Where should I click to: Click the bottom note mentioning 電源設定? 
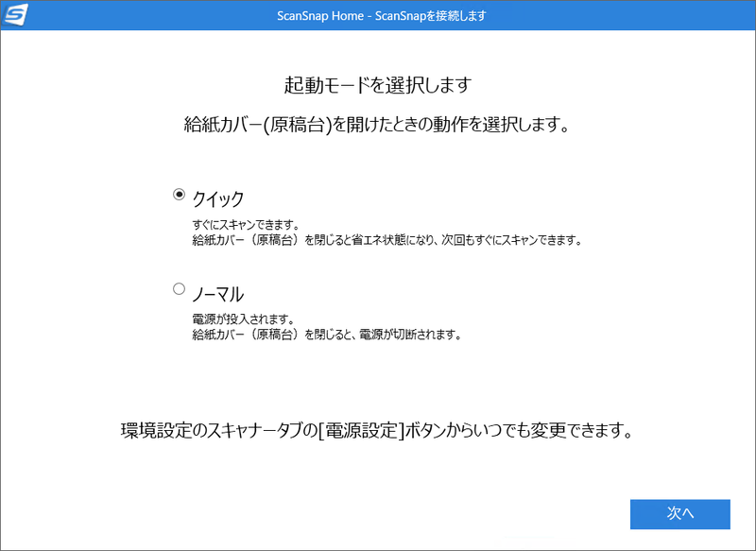click(378, 430)
